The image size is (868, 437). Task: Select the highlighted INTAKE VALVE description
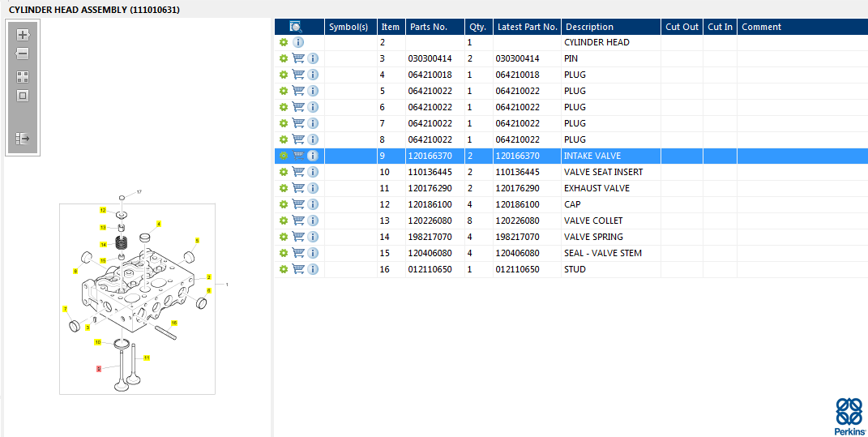tap(592, 156)
